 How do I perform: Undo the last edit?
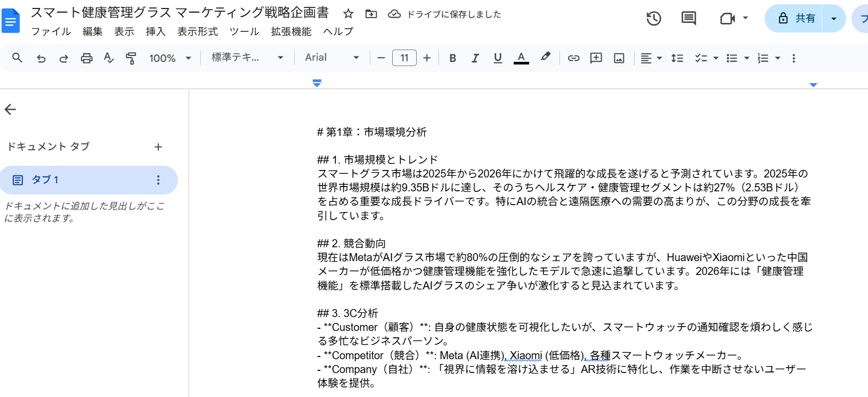41,58
